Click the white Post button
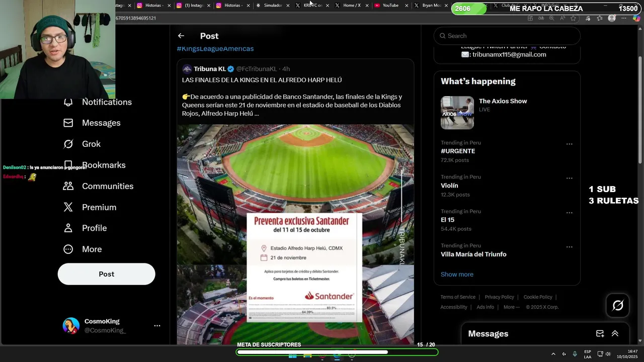 click(x=106, y=274)
